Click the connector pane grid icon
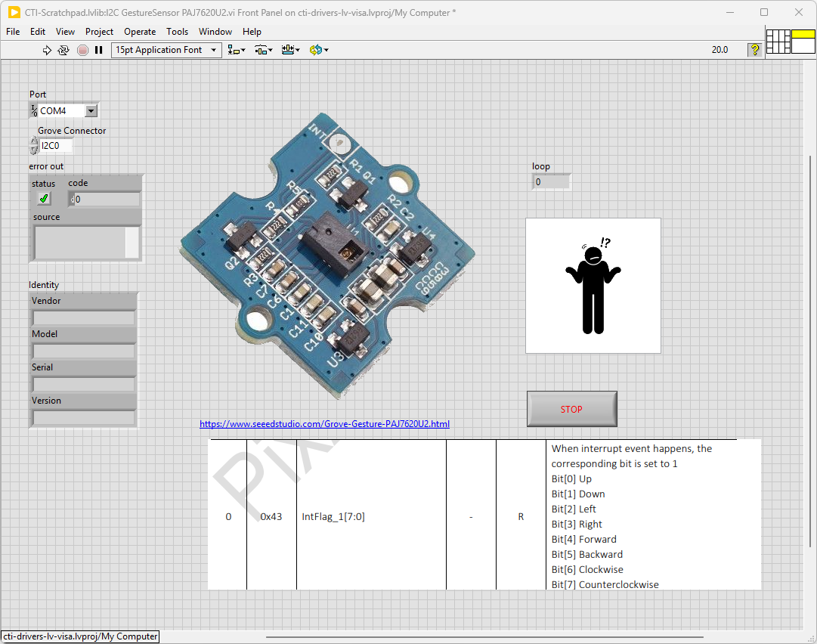 (x=778, y=42)
